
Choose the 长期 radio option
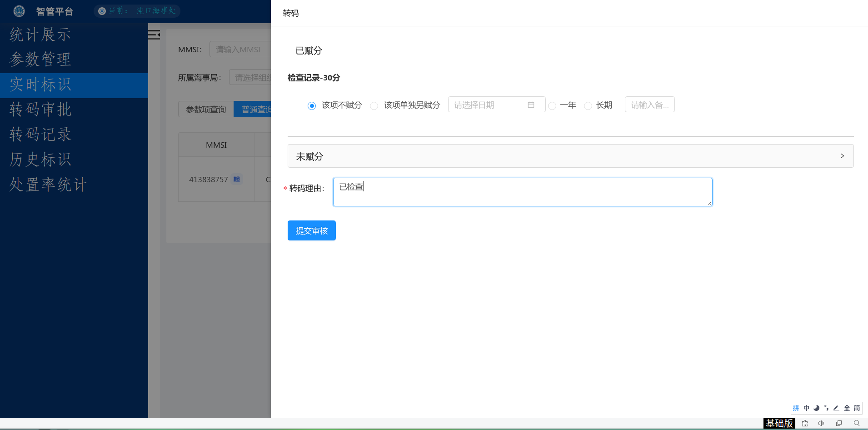tap(588, 106)
